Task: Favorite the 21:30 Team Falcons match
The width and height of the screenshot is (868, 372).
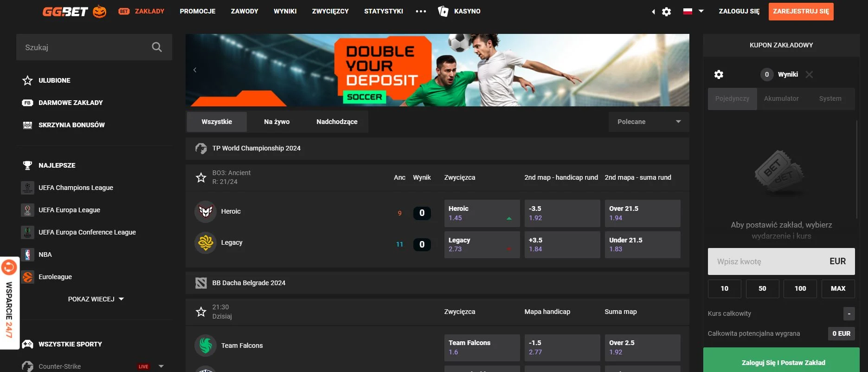Action: (x=201, y=312)
